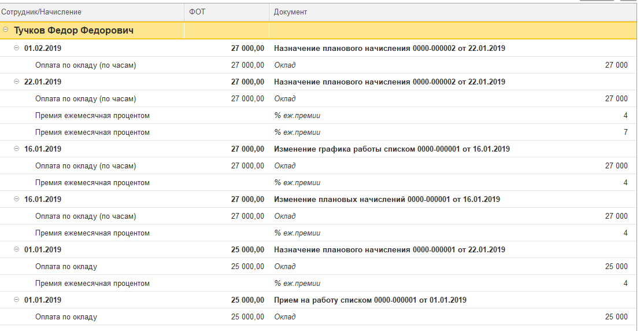Collapse the Тучков Федор Федорович group
The width and height of the screenshot is (644, 331).
tap(5, 30)
